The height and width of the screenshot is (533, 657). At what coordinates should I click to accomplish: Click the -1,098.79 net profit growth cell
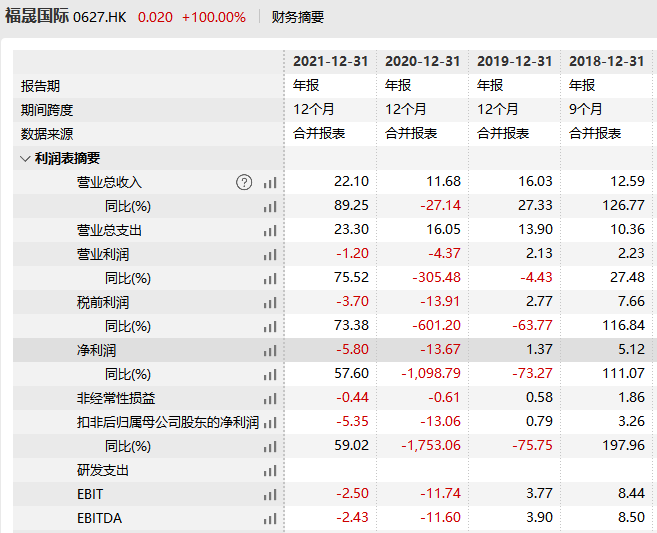431,373
